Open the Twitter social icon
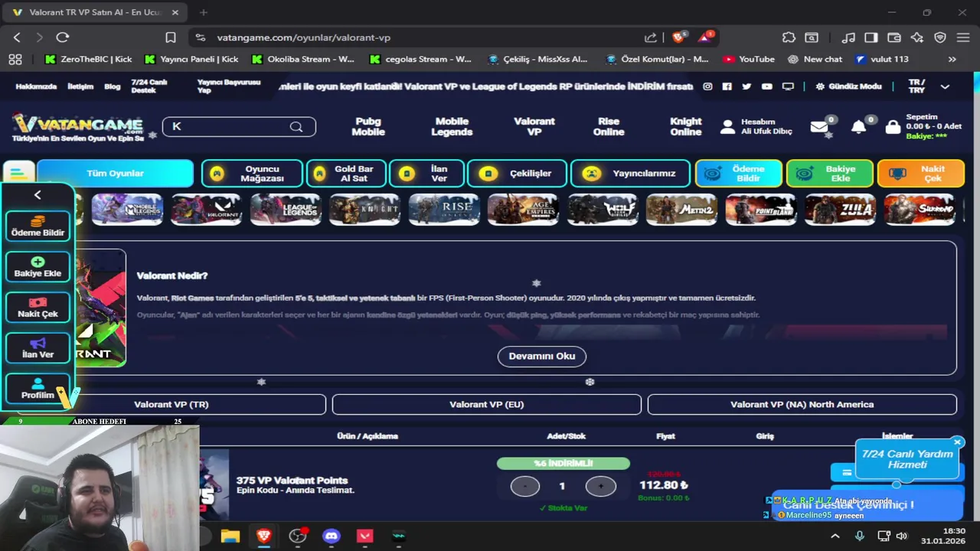This screenshot has height=551, width=980. pyautogui.click(x=746, y=86)
